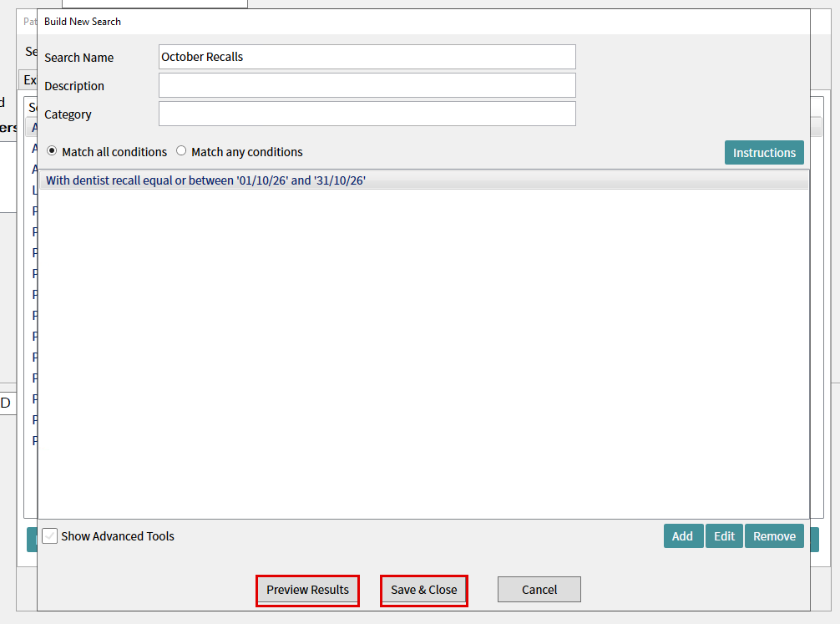Focus the Description text field
The height and width of the screenshot is (624, 840).
pos(367,85)
